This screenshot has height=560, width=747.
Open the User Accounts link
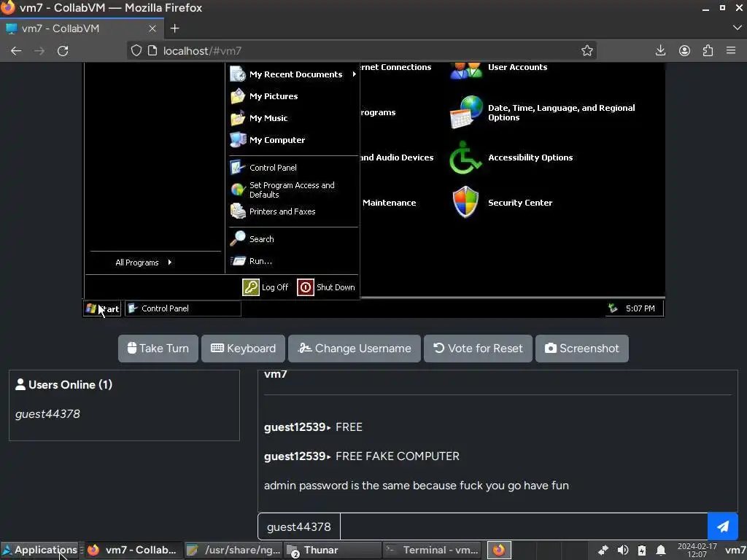pyautogui.click(x=517, y=67)
